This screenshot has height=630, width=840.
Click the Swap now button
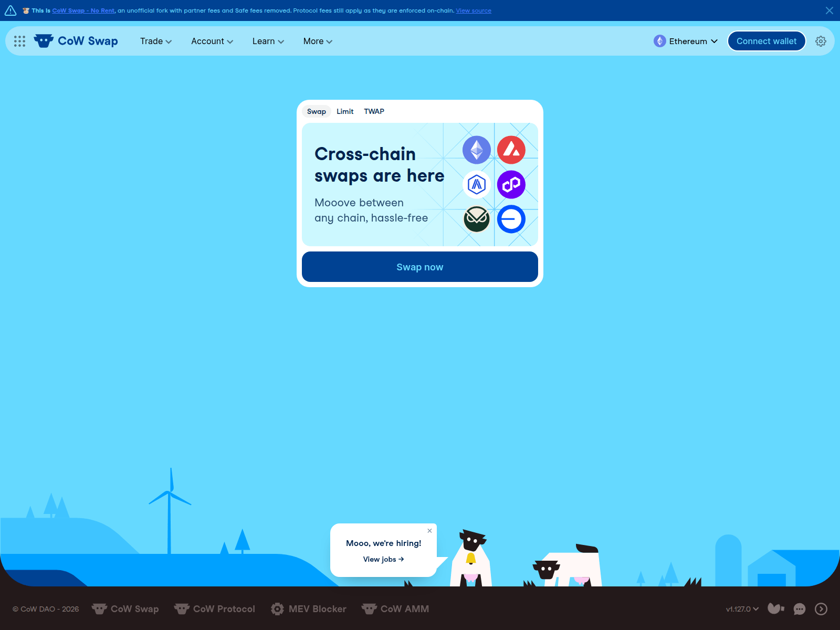[420, 267]
